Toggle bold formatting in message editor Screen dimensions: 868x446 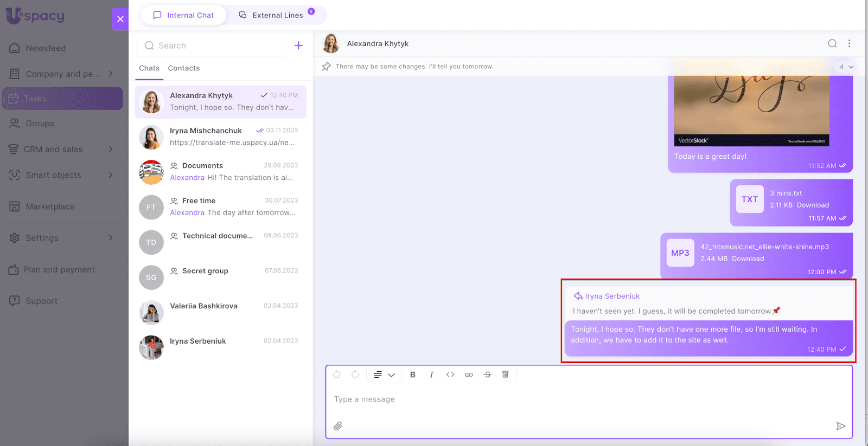[x=413, y=374]
